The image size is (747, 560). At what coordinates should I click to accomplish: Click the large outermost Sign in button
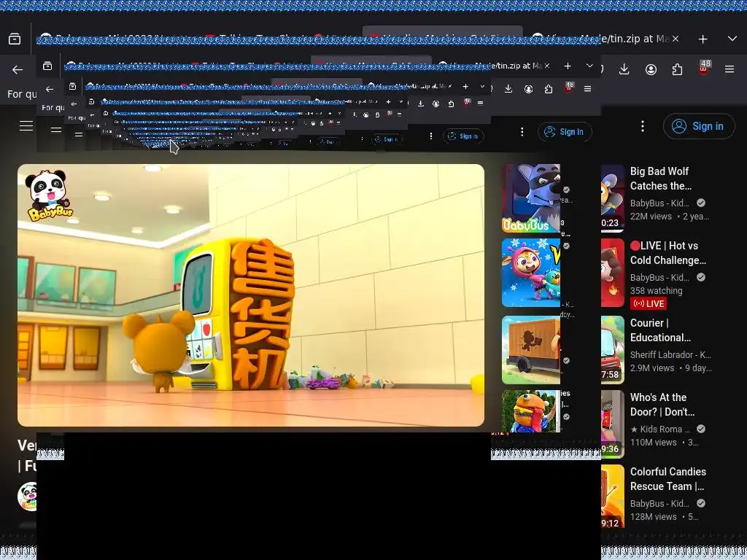(698, 126)
